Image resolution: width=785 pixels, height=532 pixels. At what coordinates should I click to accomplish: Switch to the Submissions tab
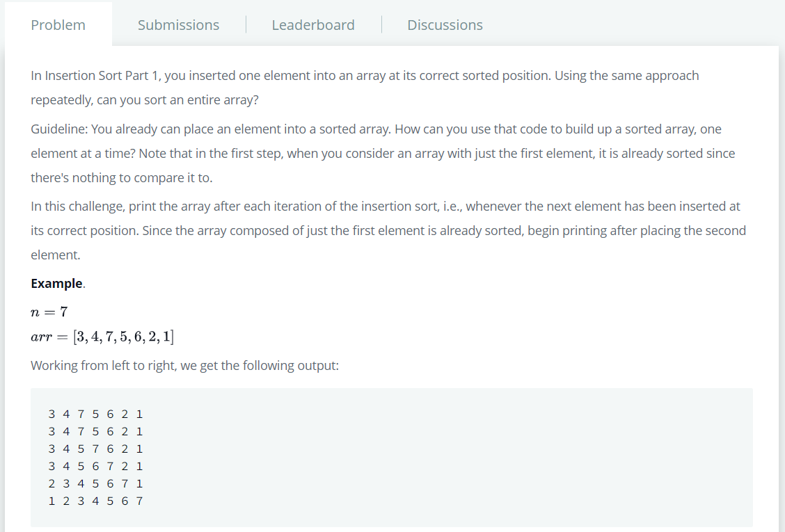tap(178, 24)
